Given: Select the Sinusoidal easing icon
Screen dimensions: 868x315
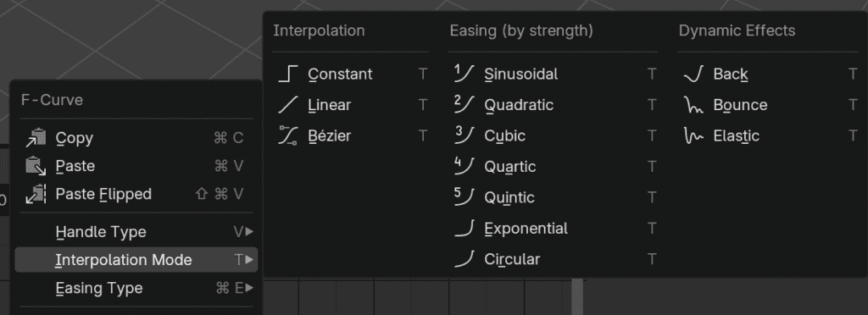Looking at the screenshot, I should pos(464,74).
